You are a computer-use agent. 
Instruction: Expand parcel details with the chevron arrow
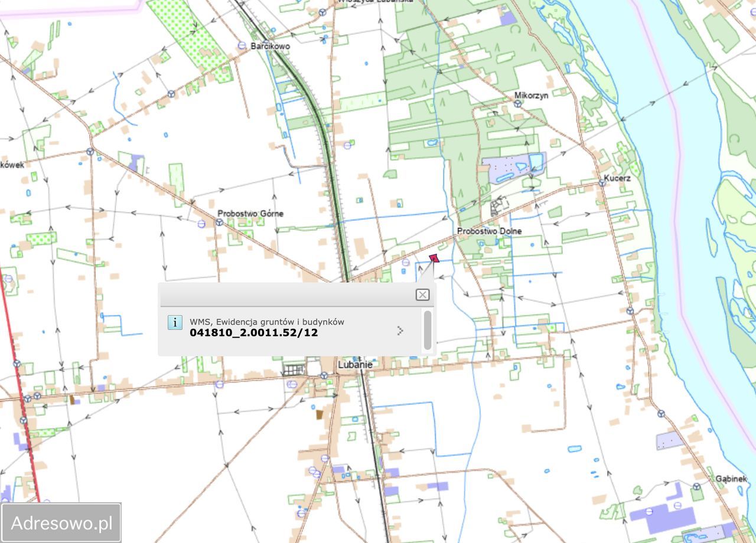(x=400, y=331)
